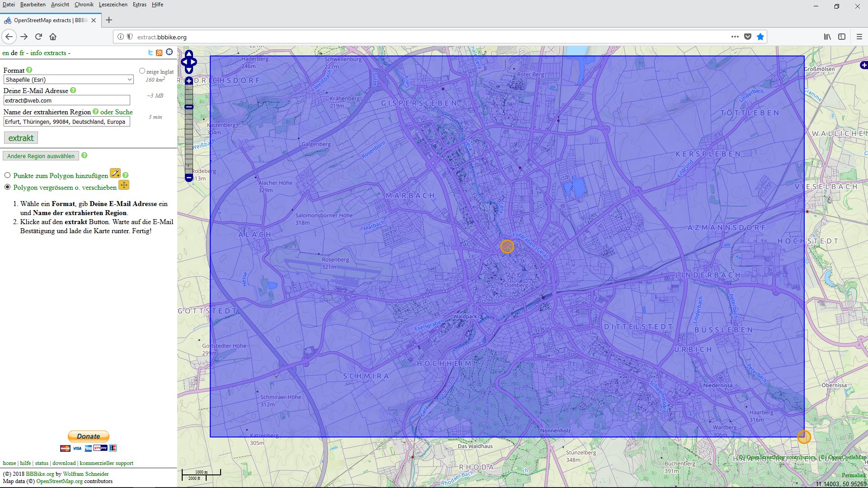Open the Bearbeiten menu

coord(33,5)
